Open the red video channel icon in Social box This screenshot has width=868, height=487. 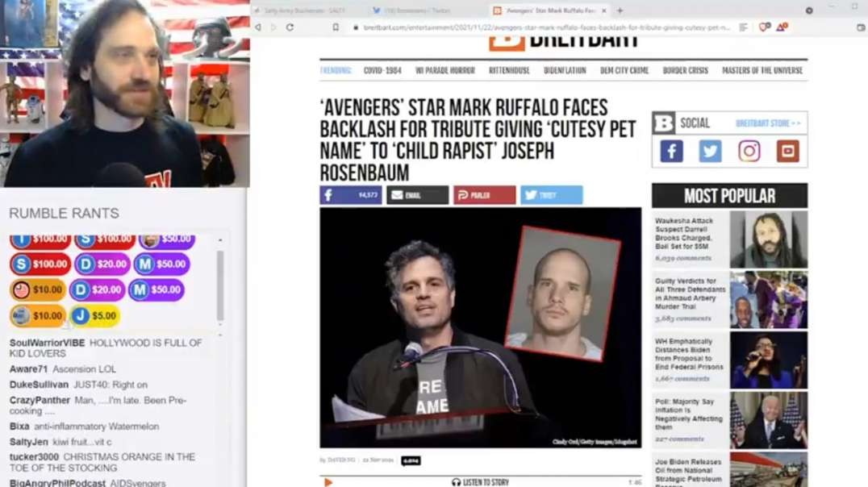click(787, 151)
